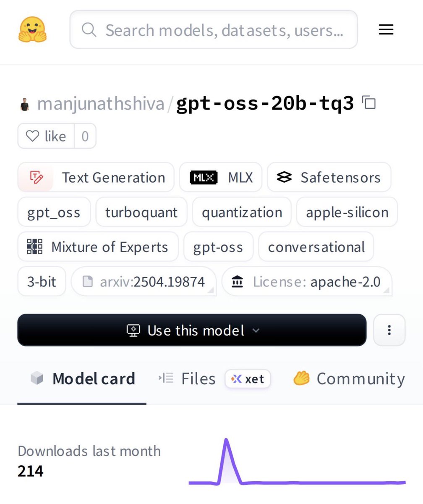Open the manjunathshiva user link

pyautogui.click(x=101, y=104)
